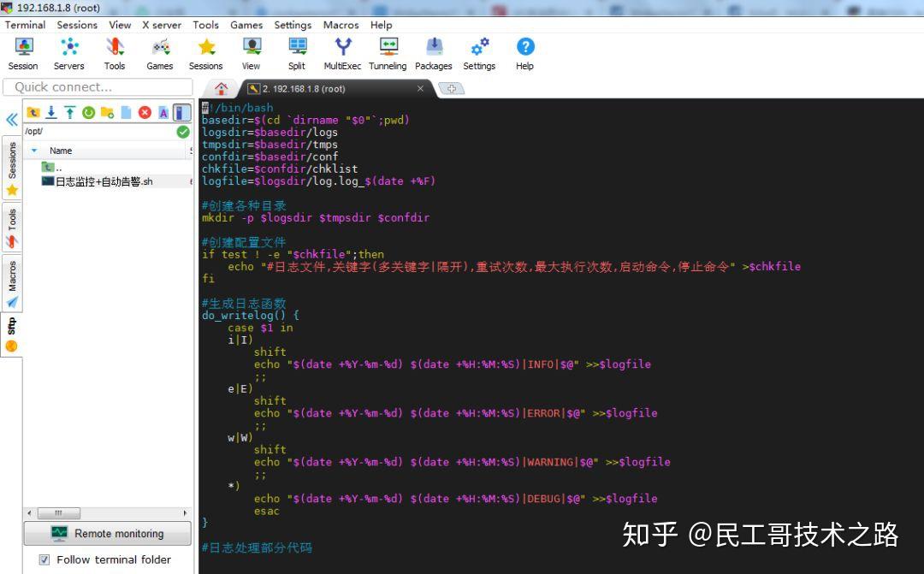
Task: Open a new terminal tab with plus button
Action: pyautogui.click(x=451, y=88)
